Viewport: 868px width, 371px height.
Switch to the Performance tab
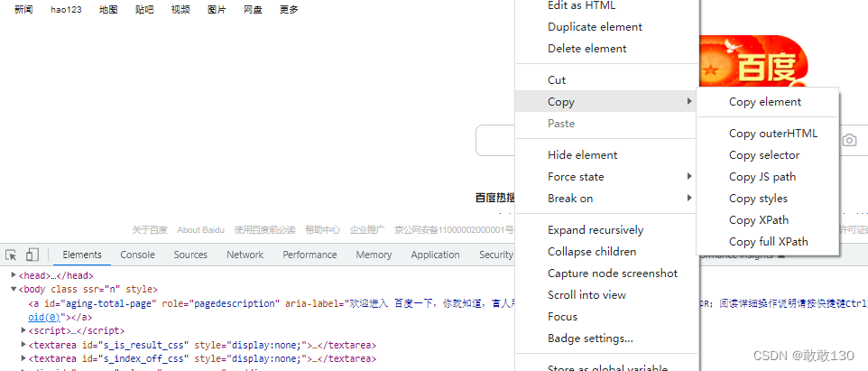(x=309, y=255)
